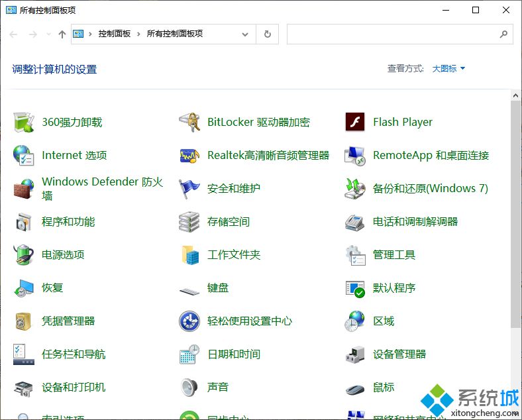This screenshot has width=522, height=420.
Task: Open the 存储空间 stacked drives icon
Action: tap(189, 222)
